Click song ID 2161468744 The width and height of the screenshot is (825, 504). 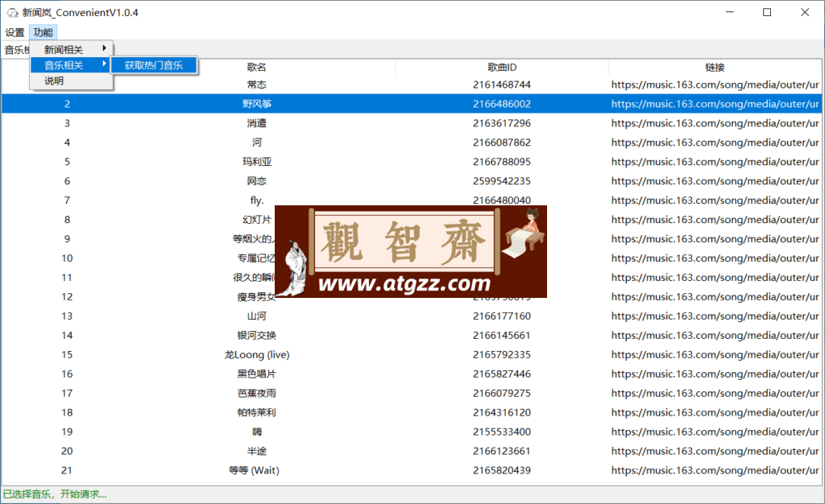pos(502,85)
